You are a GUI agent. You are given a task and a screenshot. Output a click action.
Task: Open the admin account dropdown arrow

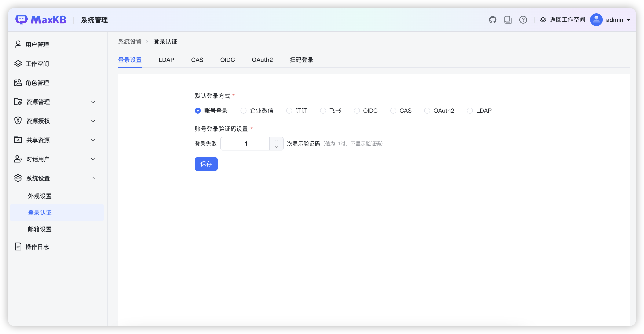pyautogui.click(x=628, y=20)
